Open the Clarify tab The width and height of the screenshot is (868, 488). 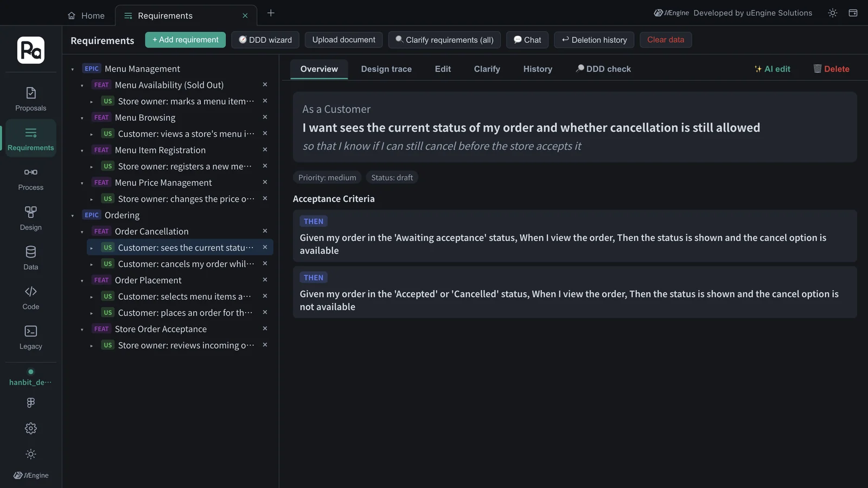point(487,69)
